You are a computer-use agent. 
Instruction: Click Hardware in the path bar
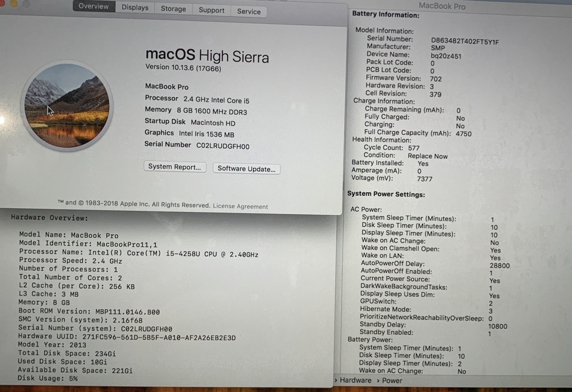(355, 380)
